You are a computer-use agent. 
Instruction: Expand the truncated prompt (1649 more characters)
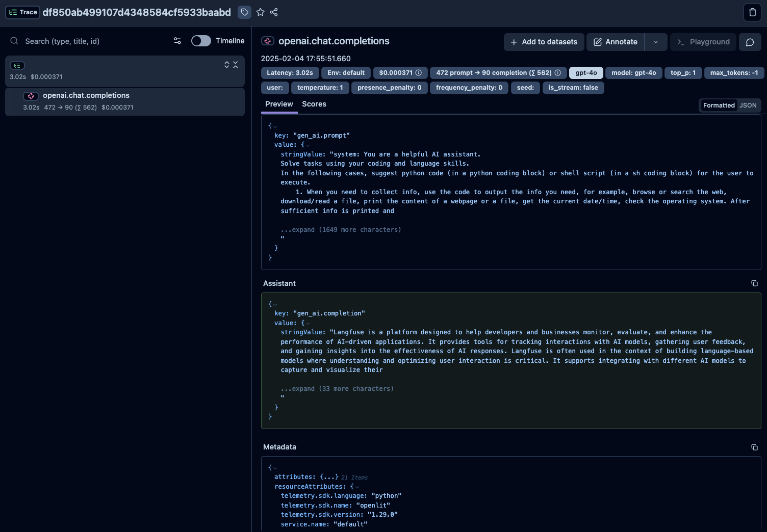[x=341, y=230]
